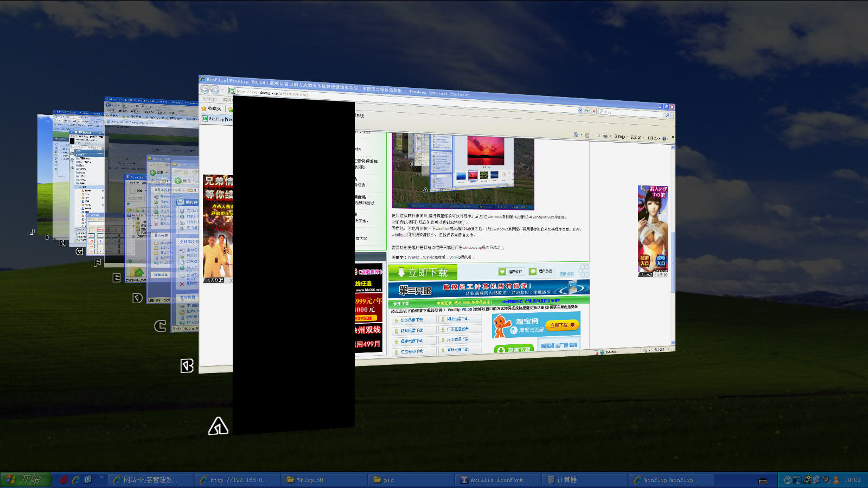Click the IE search magnifier button

pos(667,115)
